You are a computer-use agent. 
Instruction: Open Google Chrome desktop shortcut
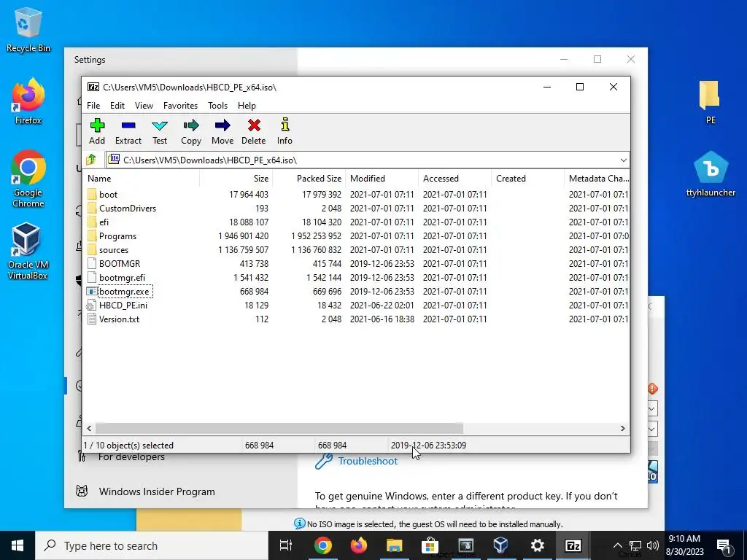point(28,179)
